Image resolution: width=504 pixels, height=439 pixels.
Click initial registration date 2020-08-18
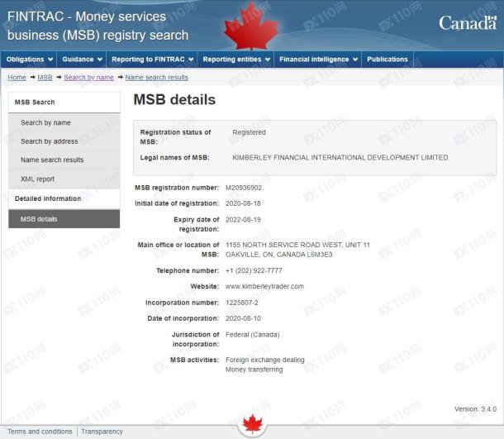click(x=243, y=203)
